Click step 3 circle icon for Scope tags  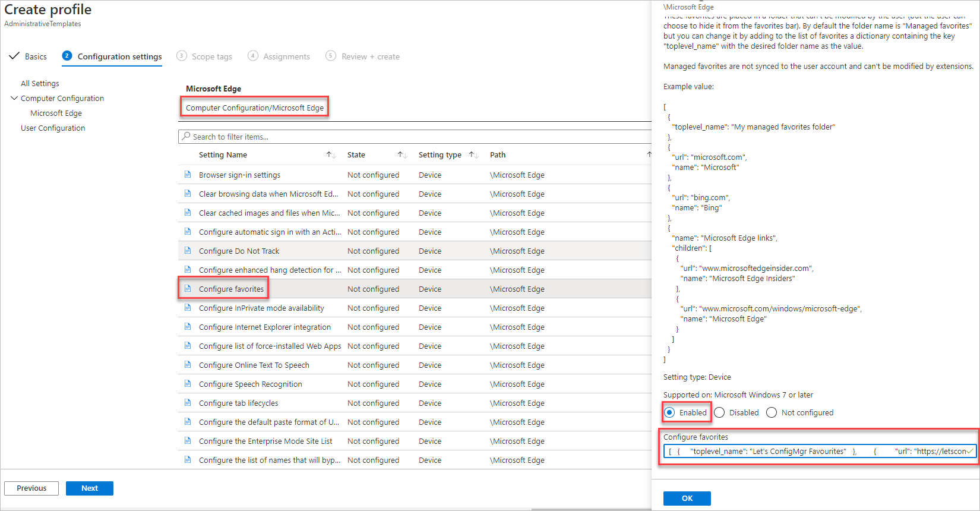(x=182, y=56)
